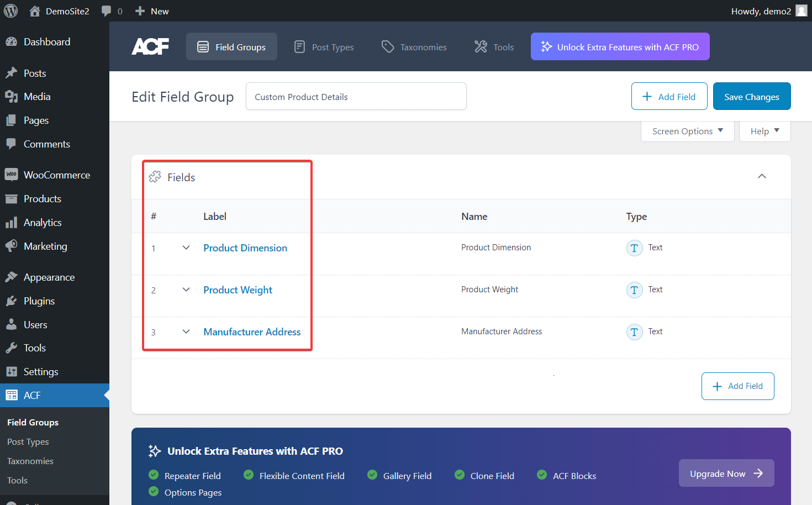Click row number 1 handle
This screenshot has height=505, width=812.
coord(154,249)
